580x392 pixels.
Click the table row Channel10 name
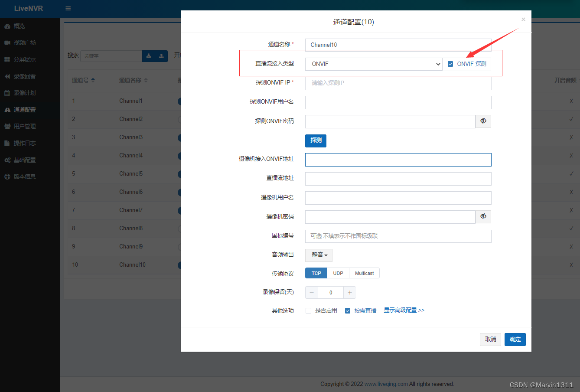132,265
